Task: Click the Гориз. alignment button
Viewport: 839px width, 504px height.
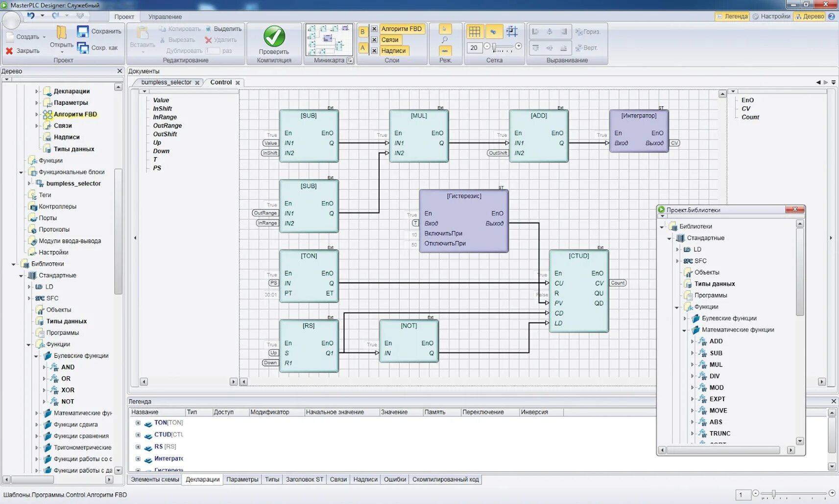Action: point(588,32)
